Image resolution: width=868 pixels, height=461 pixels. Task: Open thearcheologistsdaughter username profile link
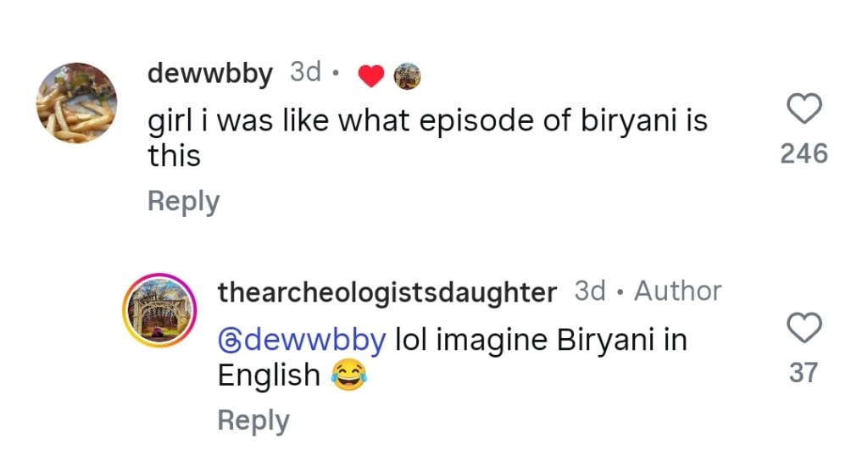387,292
